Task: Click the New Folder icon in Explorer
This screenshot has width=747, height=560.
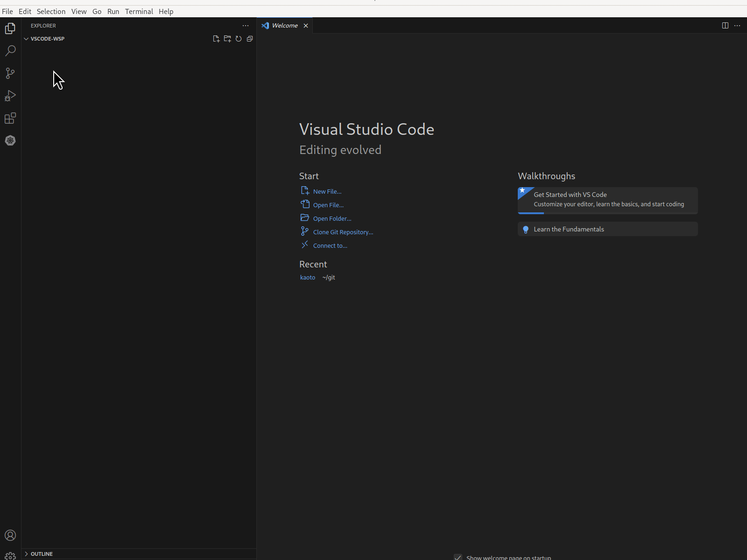Action: point(227,39)
